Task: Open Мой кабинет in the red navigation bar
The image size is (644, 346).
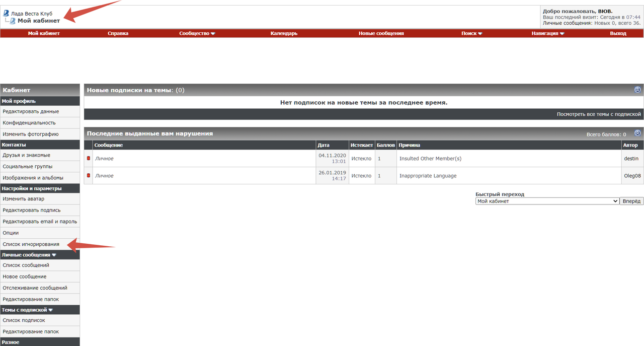Action: [44, 33]
